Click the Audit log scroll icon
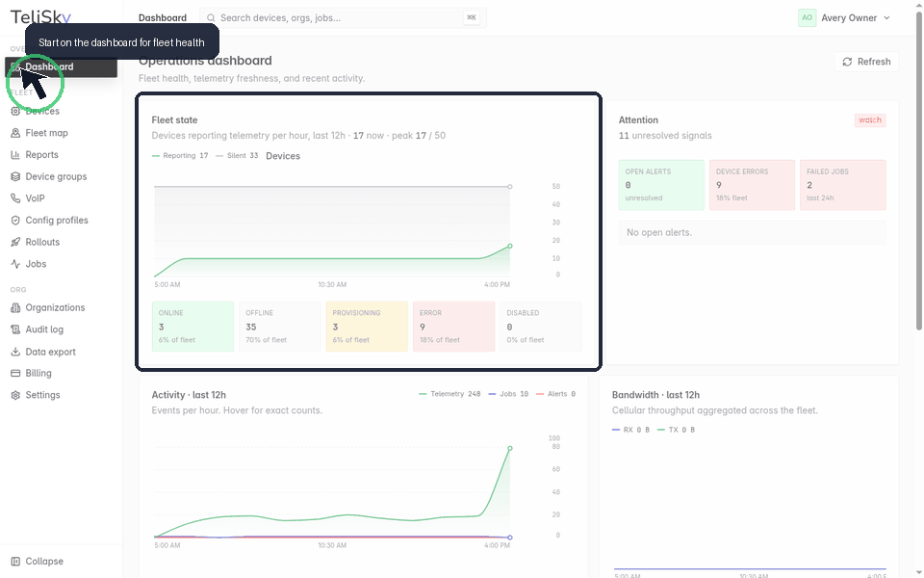The height and width of the screenshot is (578, 924). point(15,329)
